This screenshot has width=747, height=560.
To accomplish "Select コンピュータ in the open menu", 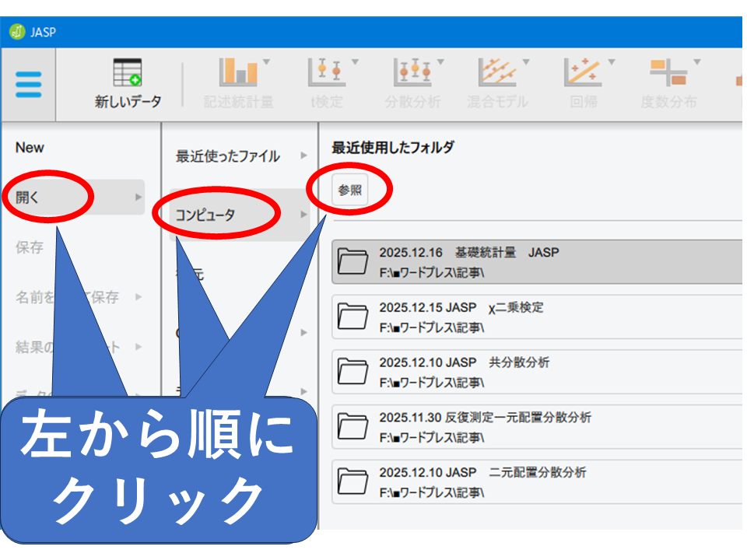I will coord(205,215).
